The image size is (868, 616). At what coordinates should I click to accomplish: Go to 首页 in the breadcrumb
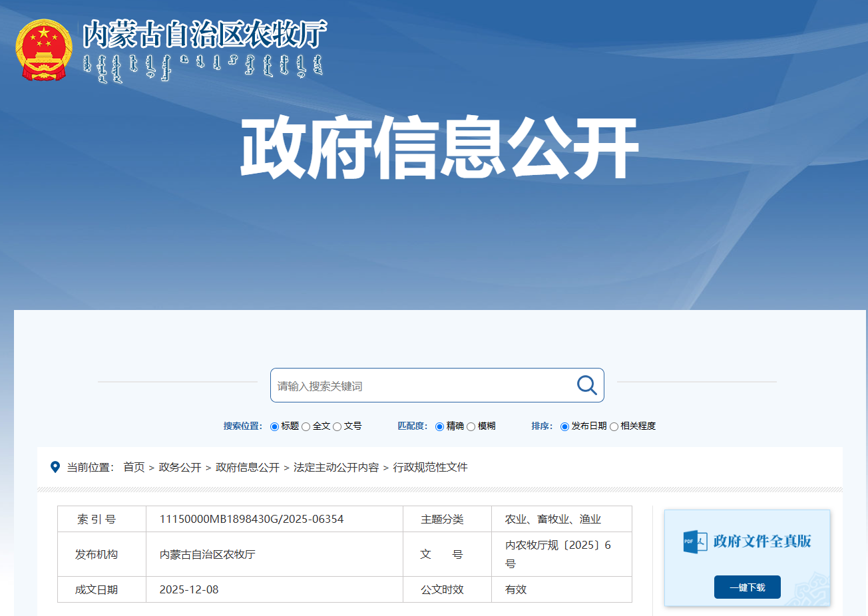[134, 467]
